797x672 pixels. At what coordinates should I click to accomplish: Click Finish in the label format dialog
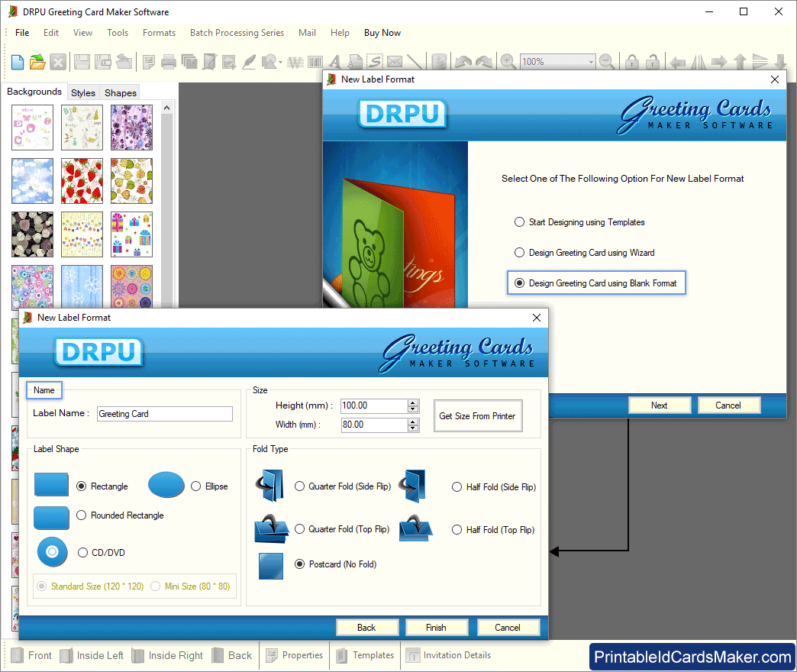[436, 628]
